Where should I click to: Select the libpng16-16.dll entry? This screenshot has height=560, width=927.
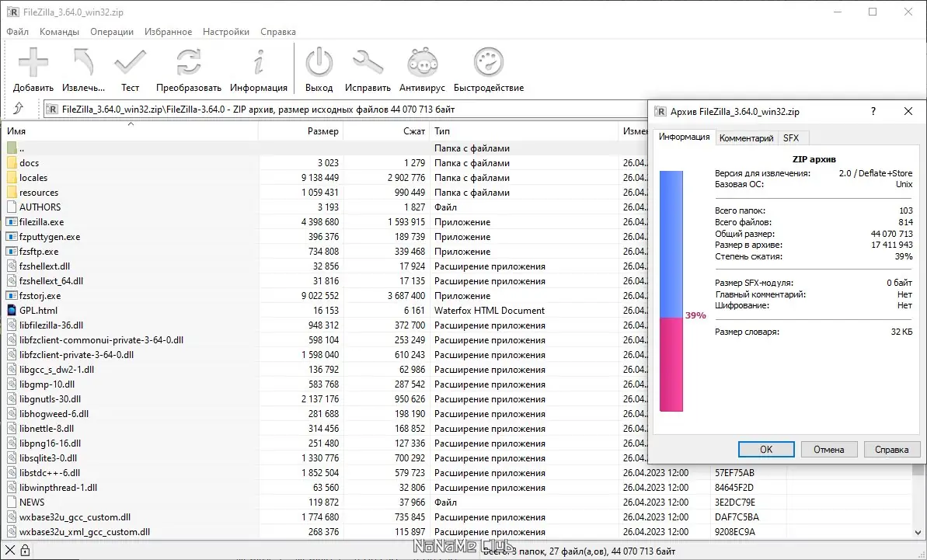point(51,443)
